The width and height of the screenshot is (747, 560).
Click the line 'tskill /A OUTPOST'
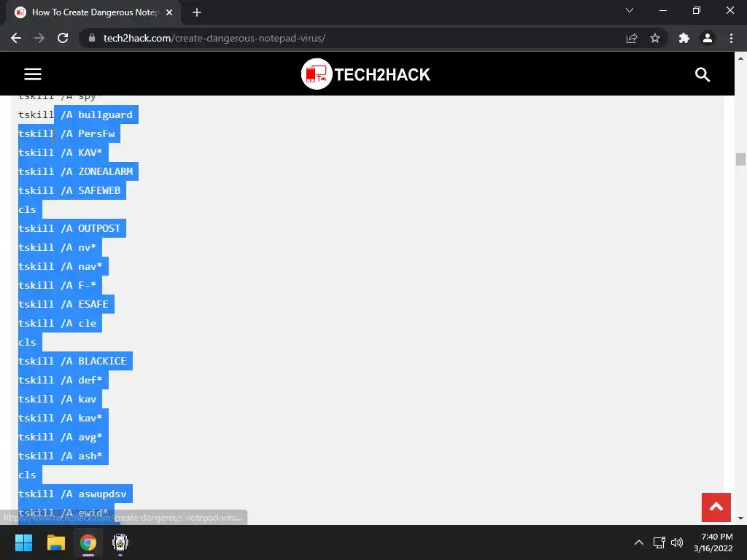(x=69, y=228)
